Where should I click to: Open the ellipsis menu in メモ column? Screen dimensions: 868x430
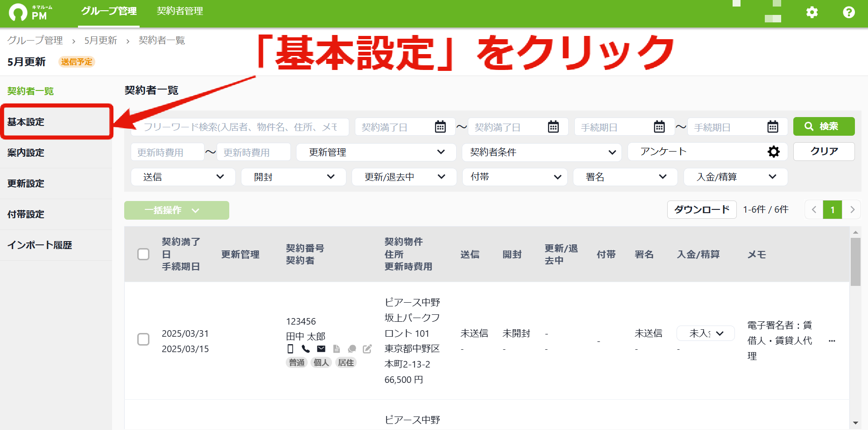(832, 341)
